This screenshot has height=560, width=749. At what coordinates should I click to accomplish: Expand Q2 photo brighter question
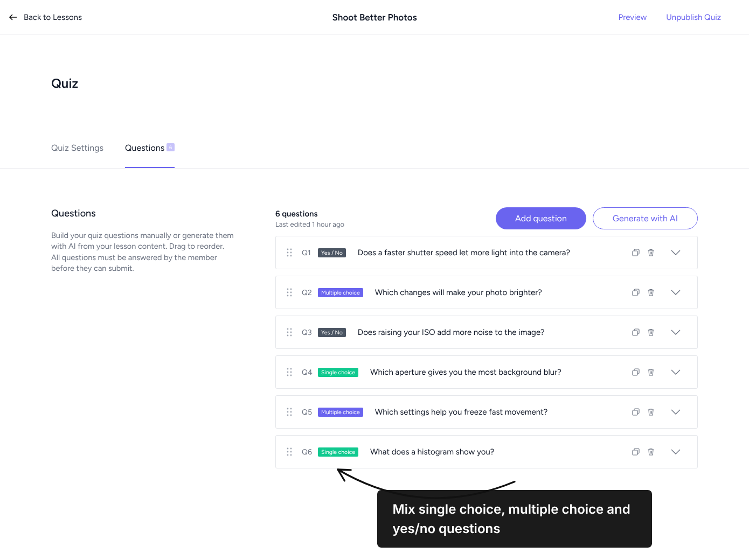point(676,292)
